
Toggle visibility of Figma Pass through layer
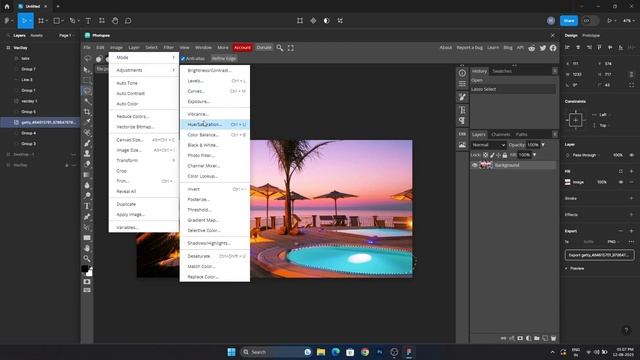(632, 155)
